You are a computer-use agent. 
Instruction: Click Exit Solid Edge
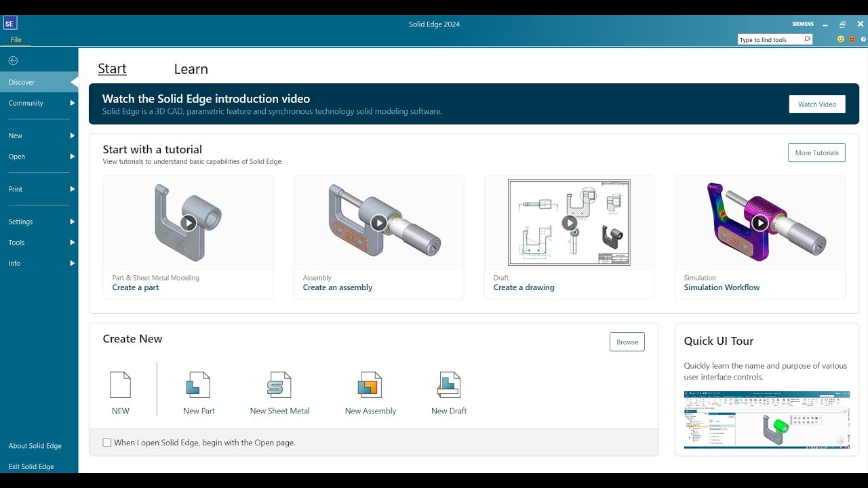[x=31, y=466]
